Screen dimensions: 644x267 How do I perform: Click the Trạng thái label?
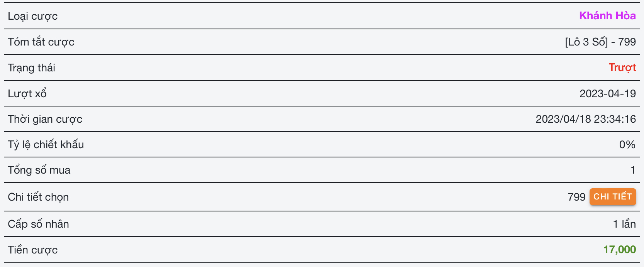click(x=31, y=68)
